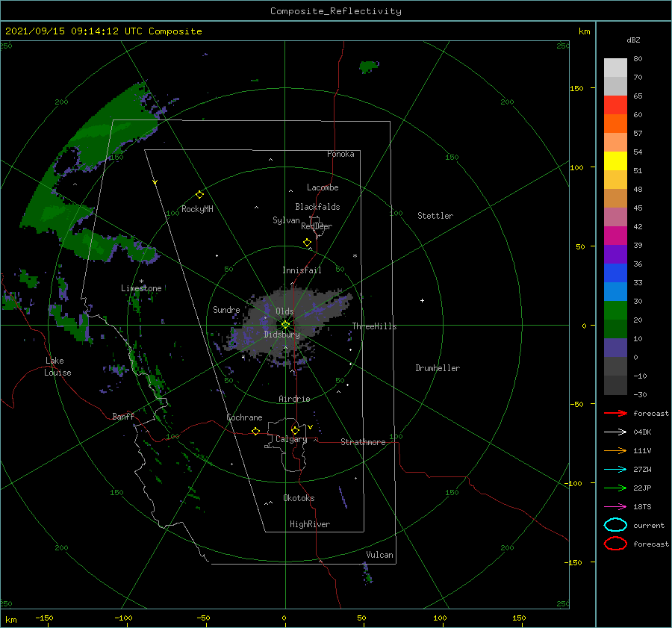
Task: Click the yellow diamond marker below RedDeer
Action: (x=307, y=243)
